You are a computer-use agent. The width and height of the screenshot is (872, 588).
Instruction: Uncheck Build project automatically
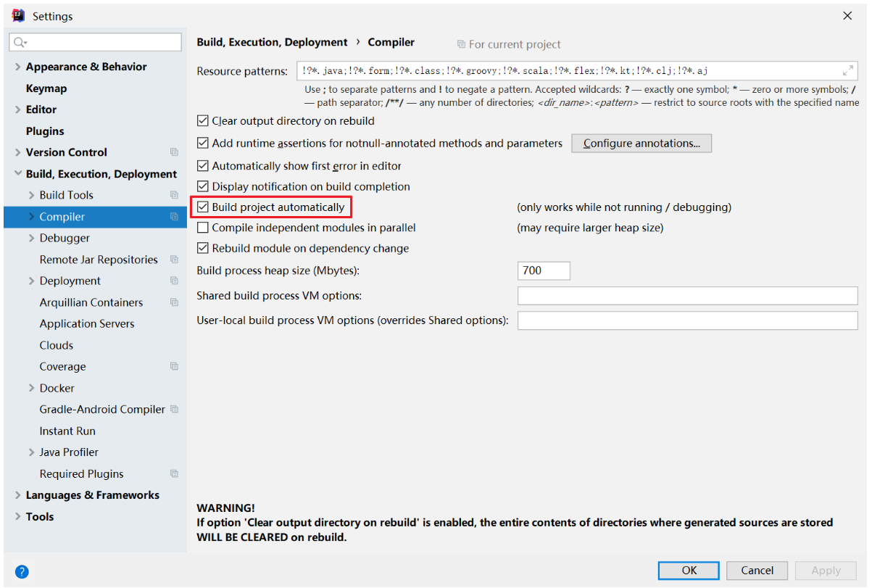pos(203,207)
